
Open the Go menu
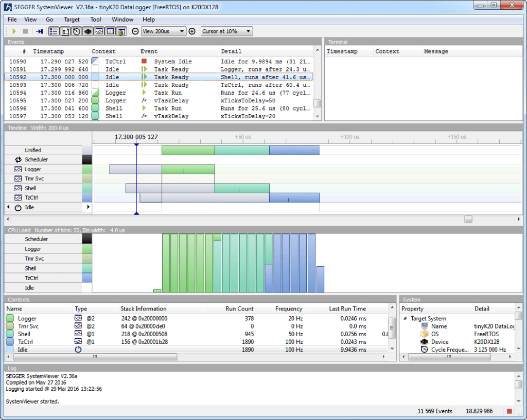pos(49,20)
